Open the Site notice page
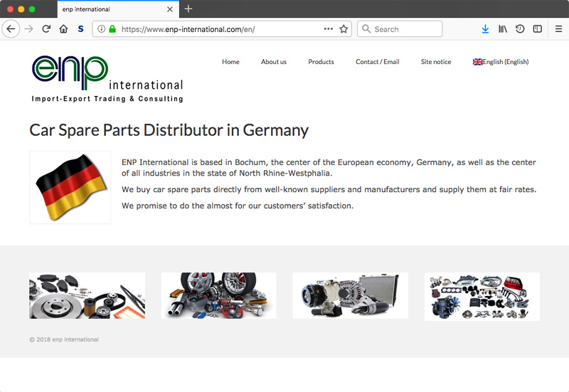The width and height of the screenshot is (569, 392). [x=436, y=62]
